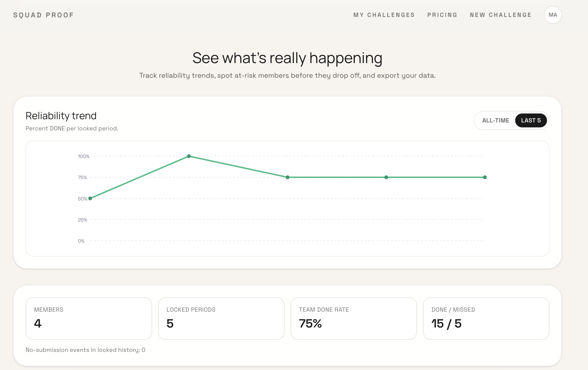The image size is (588, 370).
Task: Click the last data point on chart
Action: coord(485,177)
